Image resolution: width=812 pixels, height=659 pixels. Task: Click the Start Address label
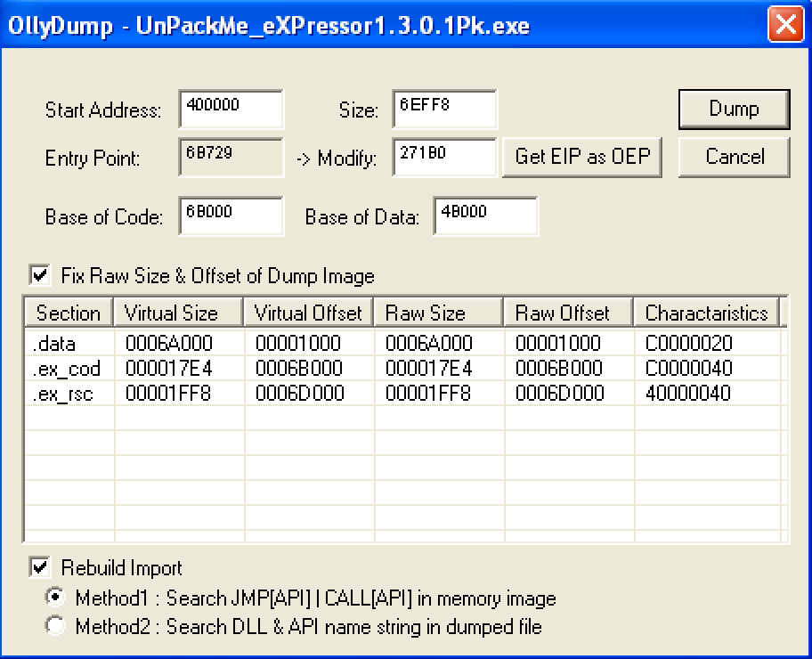[x=103, y=110]
